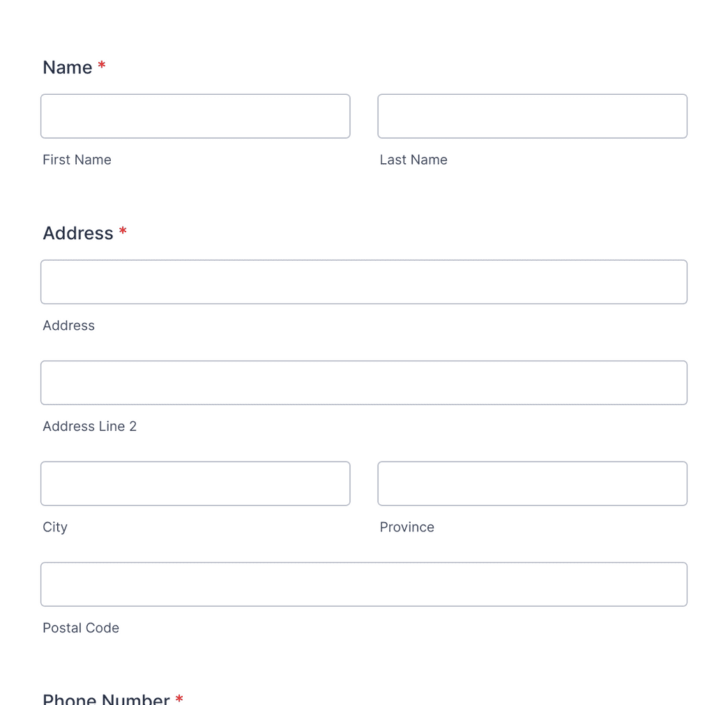Image resolution: width=728 pixels, height=705 pixels.
Task: Click the First Name input field
Action: point(195,116)
